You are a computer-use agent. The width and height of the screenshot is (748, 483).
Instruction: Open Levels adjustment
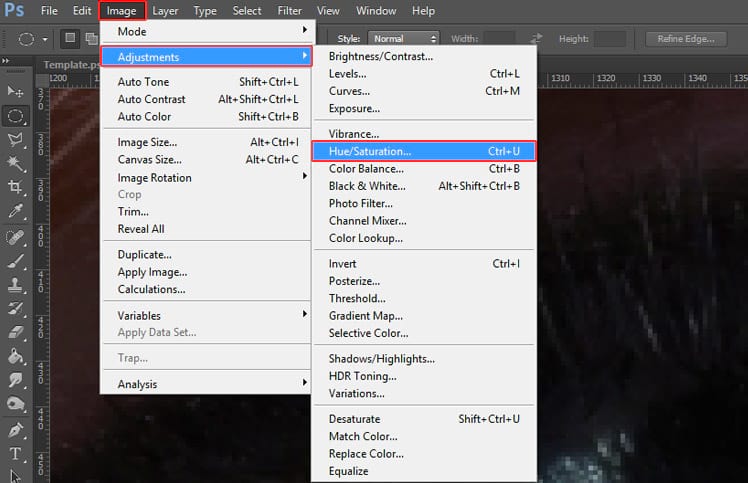[424, 74]
